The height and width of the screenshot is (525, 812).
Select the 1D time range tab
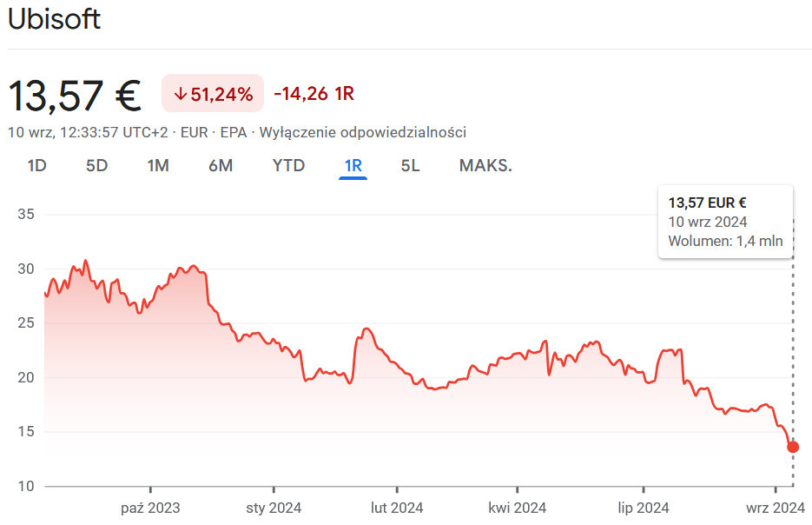tap(36, 165)
